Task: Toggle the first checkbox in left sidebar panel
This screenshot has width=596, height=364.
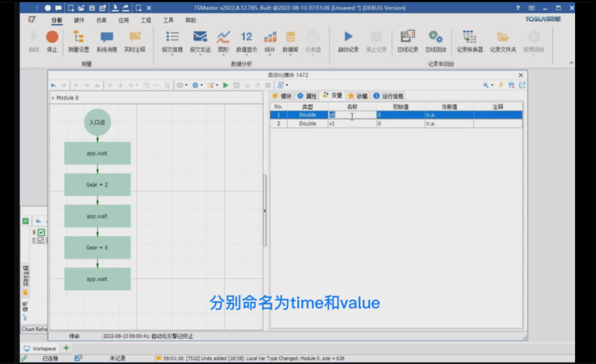Action: point(41,232)
